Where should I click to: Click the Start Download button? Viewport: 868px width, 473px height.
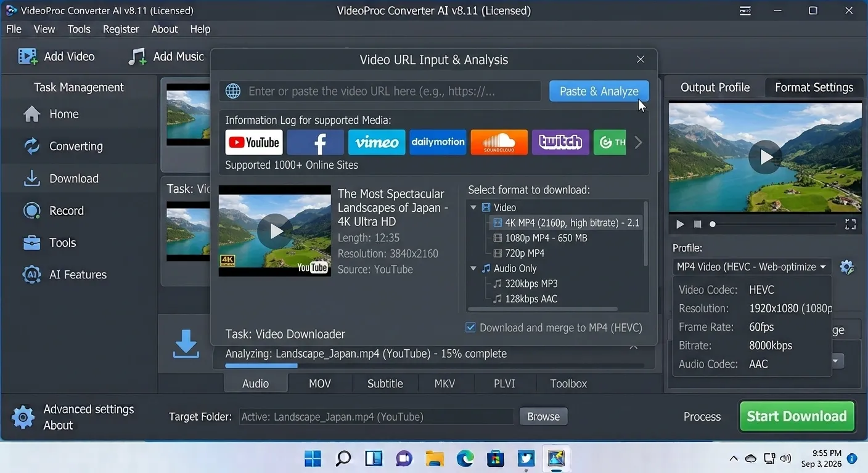point(797,416)
